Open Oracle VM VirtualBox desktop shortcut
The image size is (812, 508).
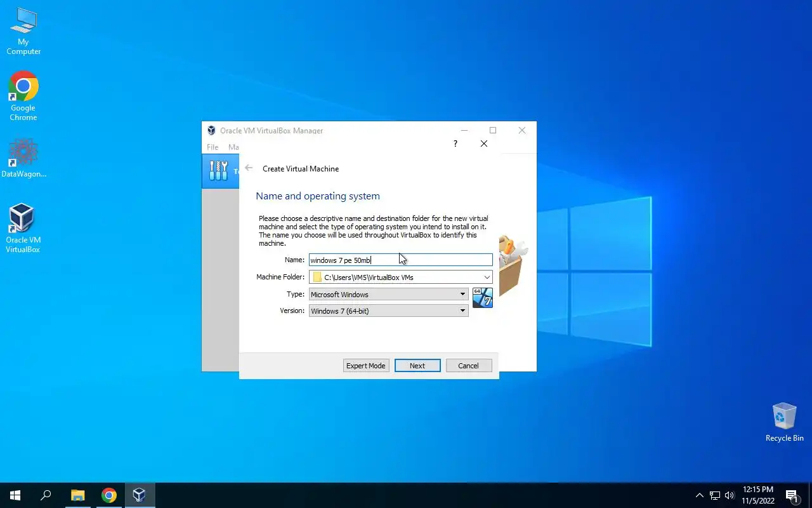[x=23, y=229]
